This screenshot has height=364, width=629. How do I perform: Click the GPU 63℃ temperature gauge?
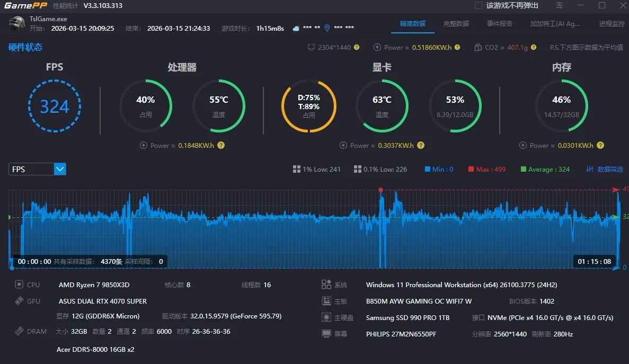(x=382, y=106)
